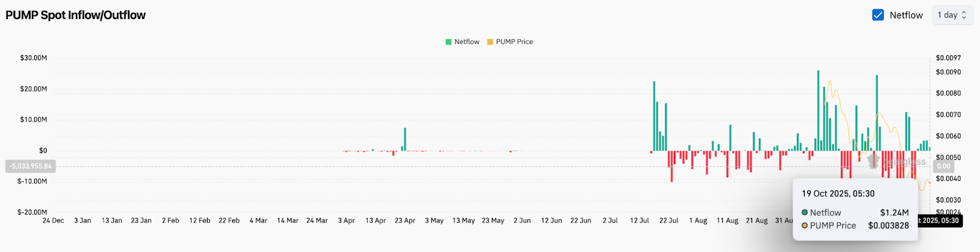
Task: Click the tall green bar in mid-July
Action: click(x=654, y=116)
